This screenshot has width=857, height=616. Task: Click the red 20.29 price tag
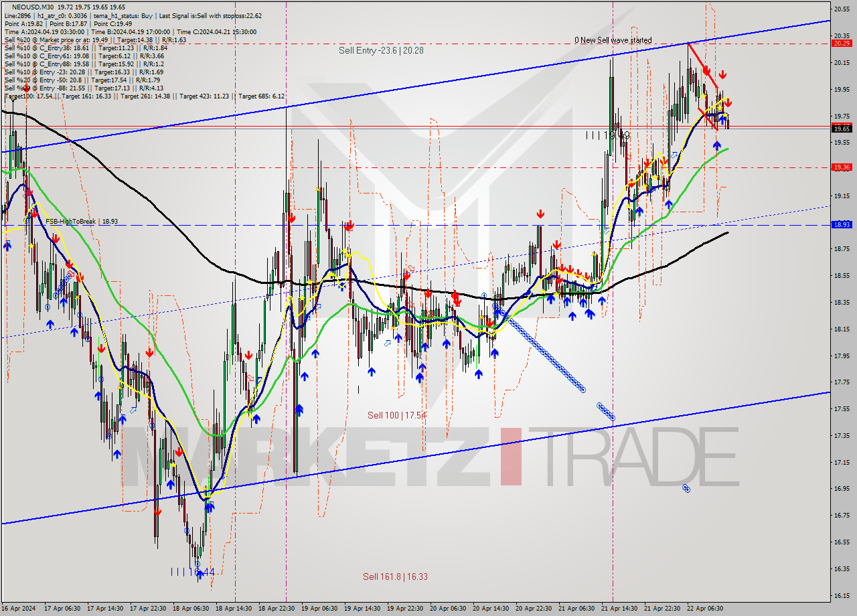click(x=841, y=44)
